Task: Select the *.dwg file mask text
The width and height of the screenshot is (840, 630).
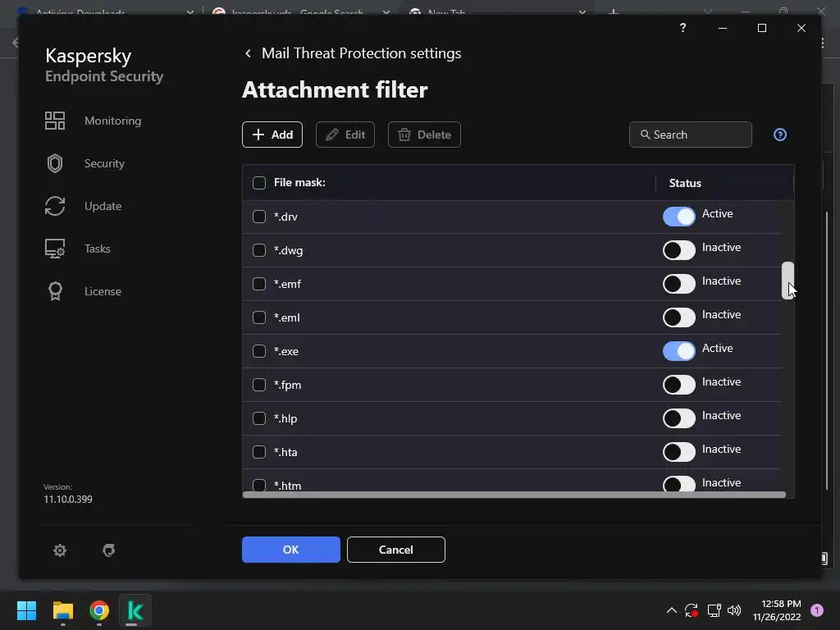Action: [288, 250]
